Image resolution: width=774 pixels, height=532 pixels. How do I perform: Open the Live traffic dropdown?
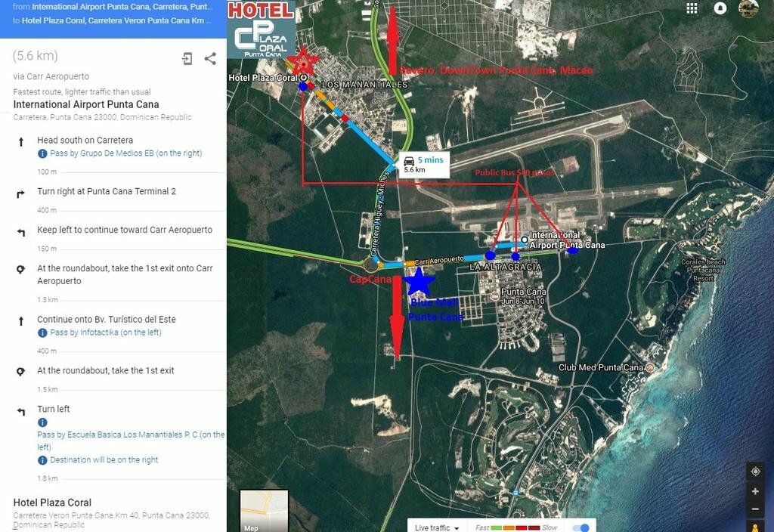438,527
